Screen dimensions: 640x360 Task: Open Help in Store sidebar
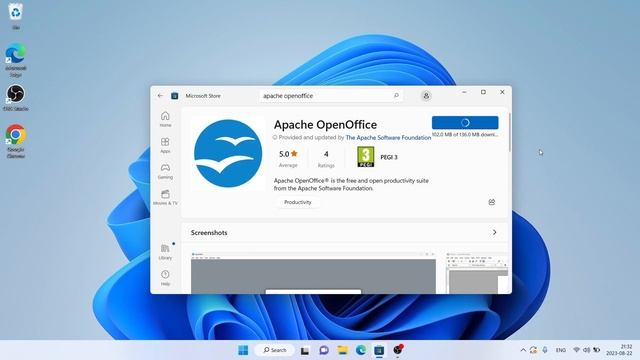[165, 278]
